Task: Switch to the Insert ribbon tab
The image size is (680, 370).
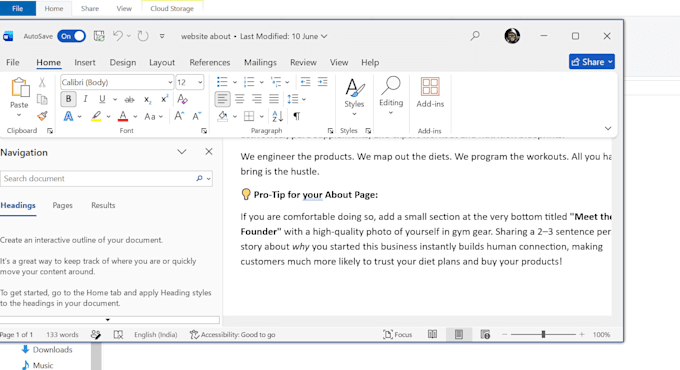Action: pos(85,62)
